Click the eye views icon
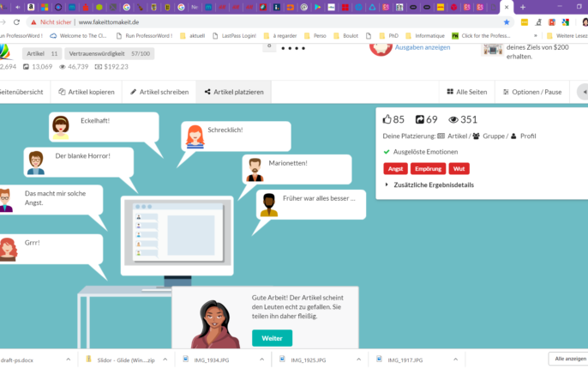588x369 pixels. click(x=453, y=119)
